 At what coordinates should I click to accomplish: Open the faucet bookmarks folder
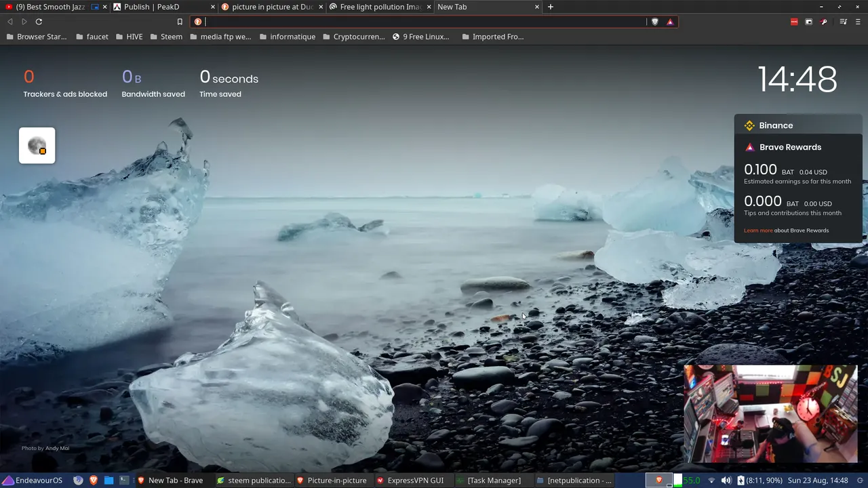point(92,37)
